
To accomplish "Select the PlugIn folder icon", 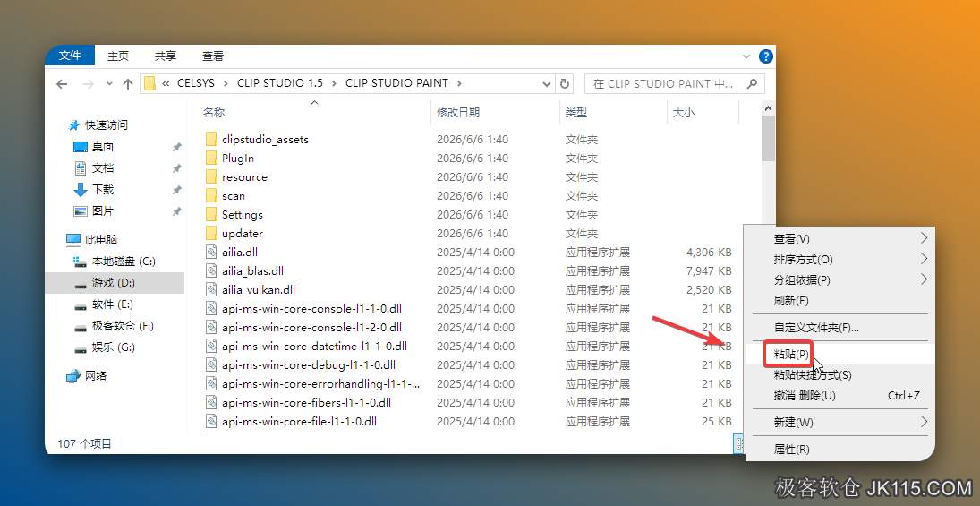I will [x=211, y=158].
